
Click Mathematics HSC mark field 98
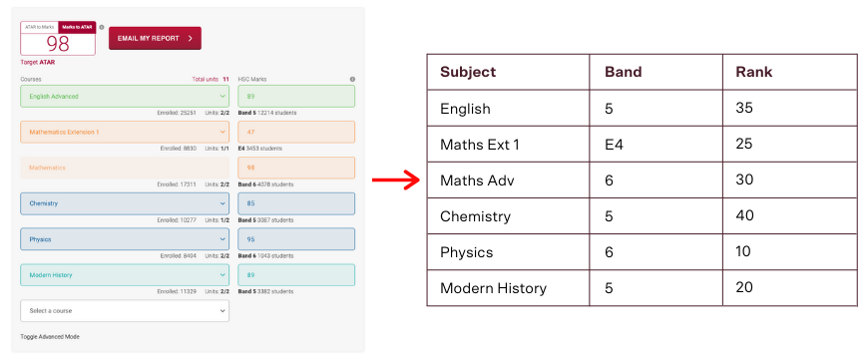pos(296,168)
